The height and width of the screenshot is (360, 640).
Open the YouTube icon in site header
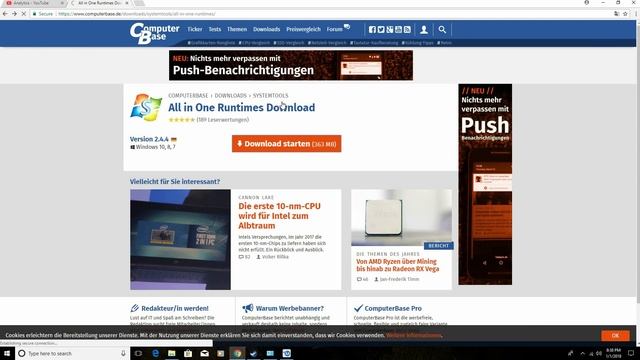click(x=398, y=29)
